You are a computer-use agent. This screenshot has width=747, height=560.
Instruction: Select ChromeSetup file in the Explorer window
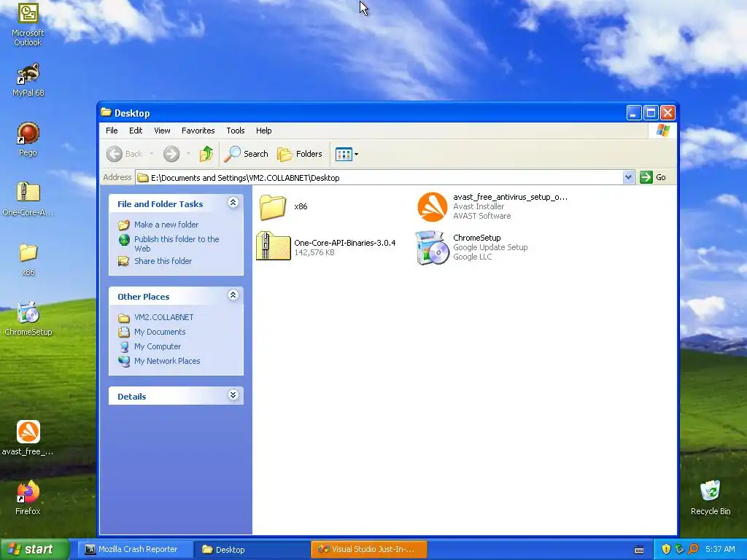click(x=472, y=247)
